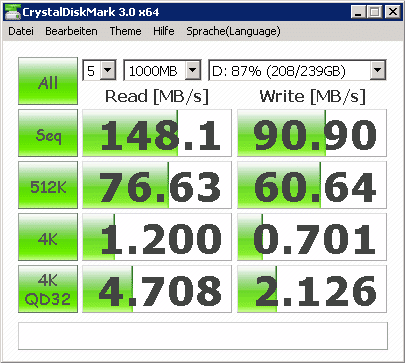The width and height of the screenshot is (405, 363).
Task: Select 512K write result 60.64
Action: click(312, 185)
